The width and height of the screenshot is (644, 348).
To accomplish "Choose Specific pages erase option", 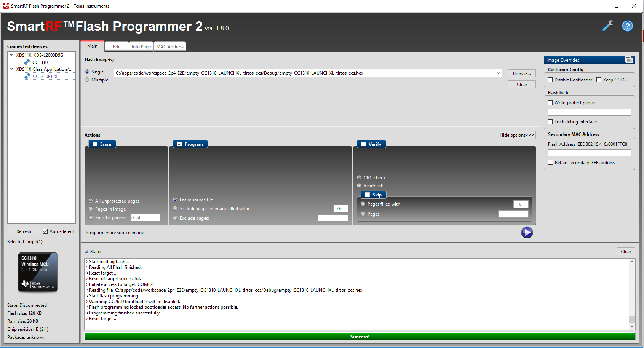I will pyautogui.click(x=91, y=217).
